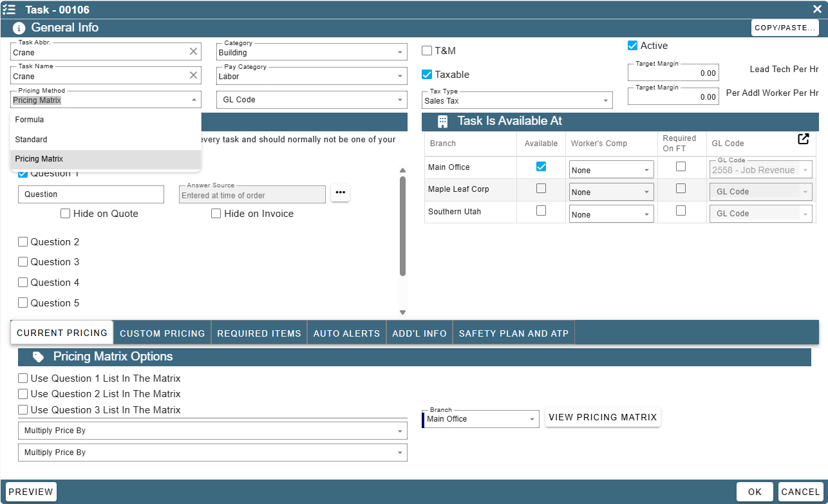Enable Use Question 1 List In The Matrix

click(23, 378)
